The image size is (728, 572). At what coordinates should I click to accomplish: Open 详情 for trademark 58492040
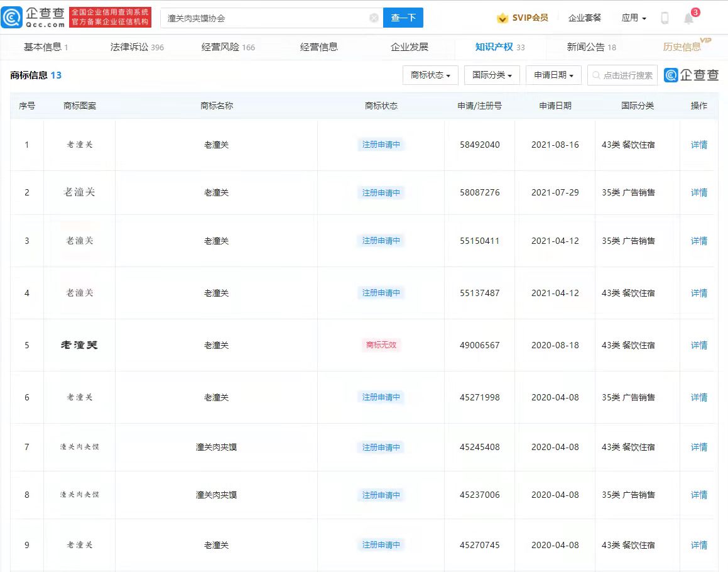click(698, 145)
